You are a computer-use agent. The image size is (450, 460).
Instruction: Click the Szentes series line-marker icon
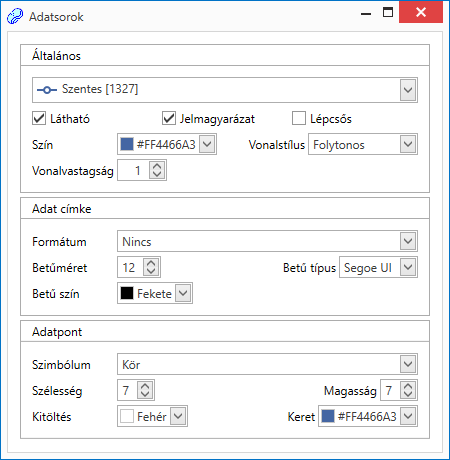pyautogui.click(x=46, y=90)
